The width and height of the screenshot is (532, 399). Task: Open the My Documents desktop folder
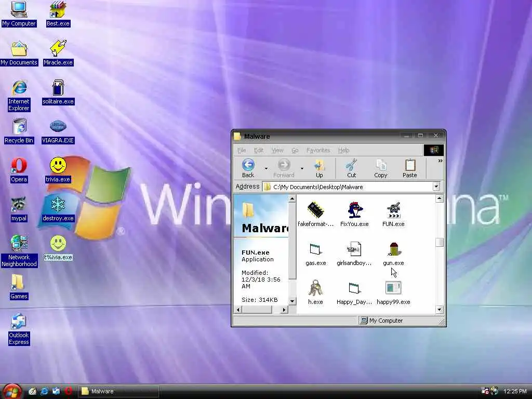pos(19,54)
